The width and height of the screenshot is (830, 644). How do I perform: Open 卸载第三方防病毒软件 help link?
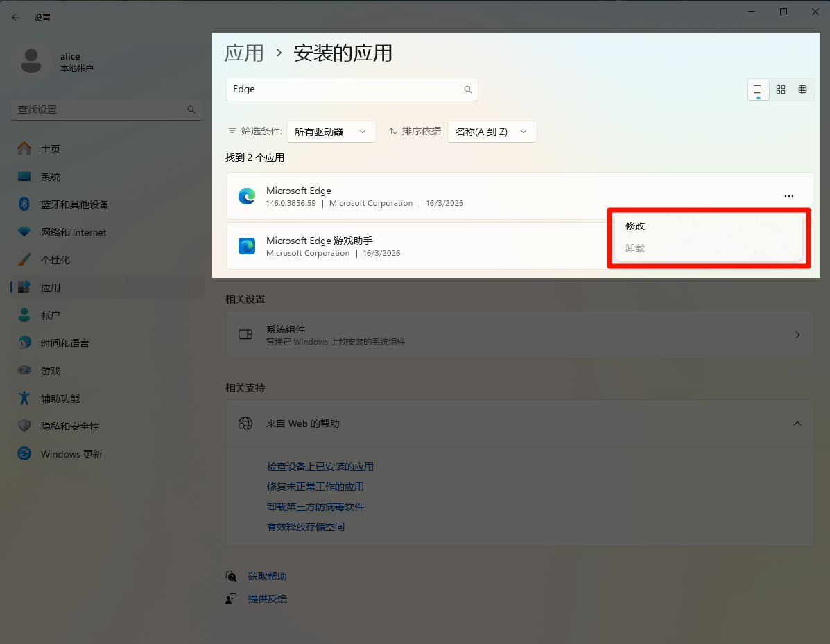pyautogui.click(x=315, y=507)
